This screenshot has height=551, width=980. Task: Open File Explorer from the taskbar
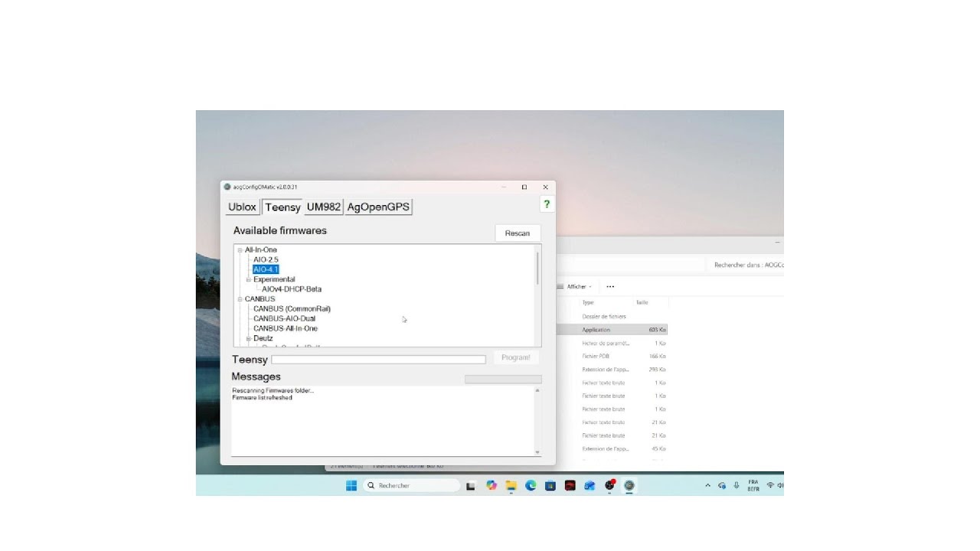511,485
